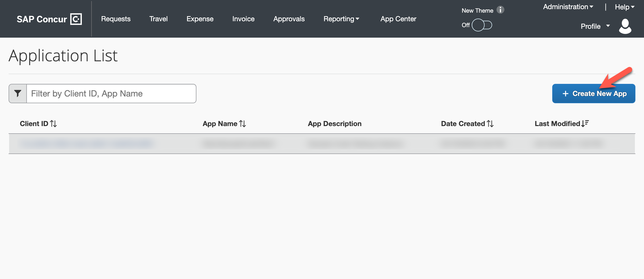Focus the Filter by Client ID field
The width and height of the screenshot is (644, 279).
tap(111, 94)
